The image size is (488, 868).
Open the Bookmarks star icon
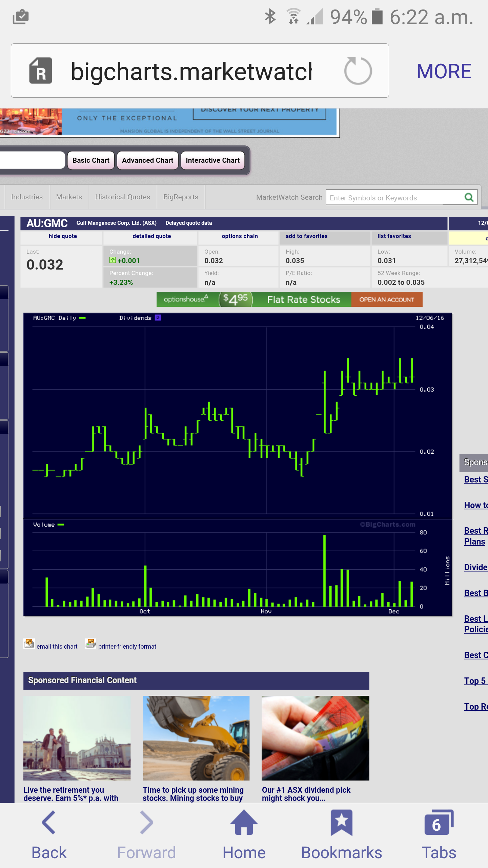pos(342,835)
